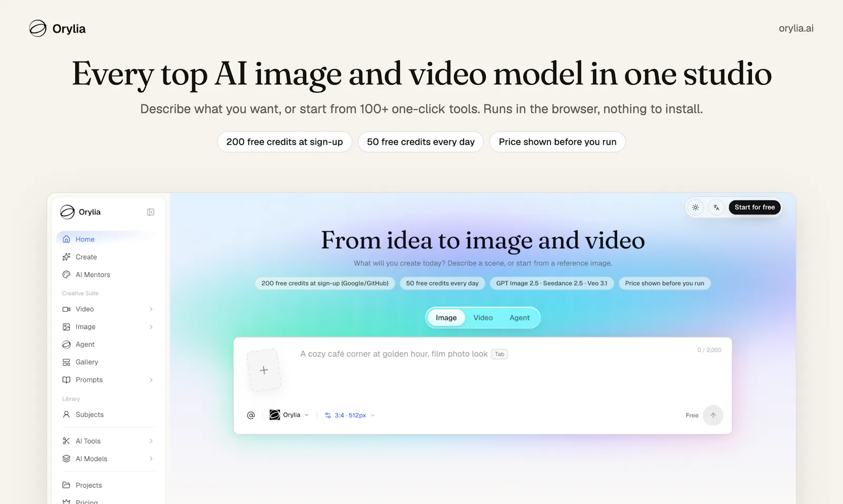This screenshot has height=504, width=843.
Task: Add a reference image with plus tile
Action: pos(264,370)
